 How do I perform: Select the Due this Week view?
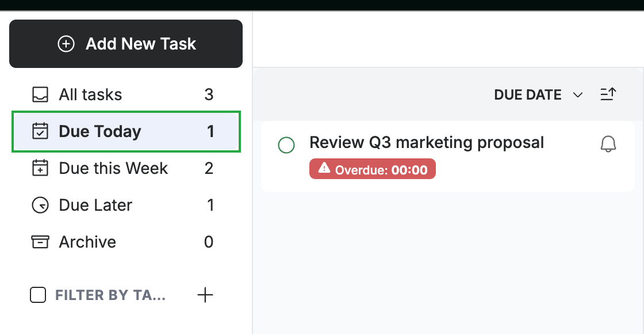pos(125,168)
